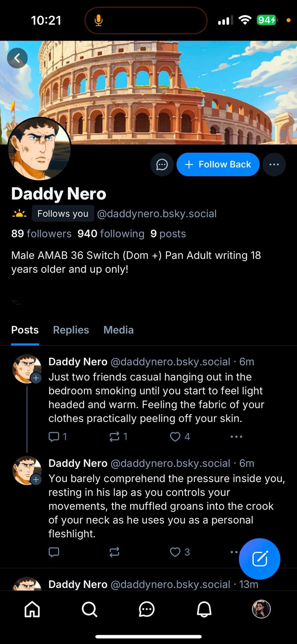View the 89 followers list
The height and width of the screenshot is (644, 297).
(41, 233)
